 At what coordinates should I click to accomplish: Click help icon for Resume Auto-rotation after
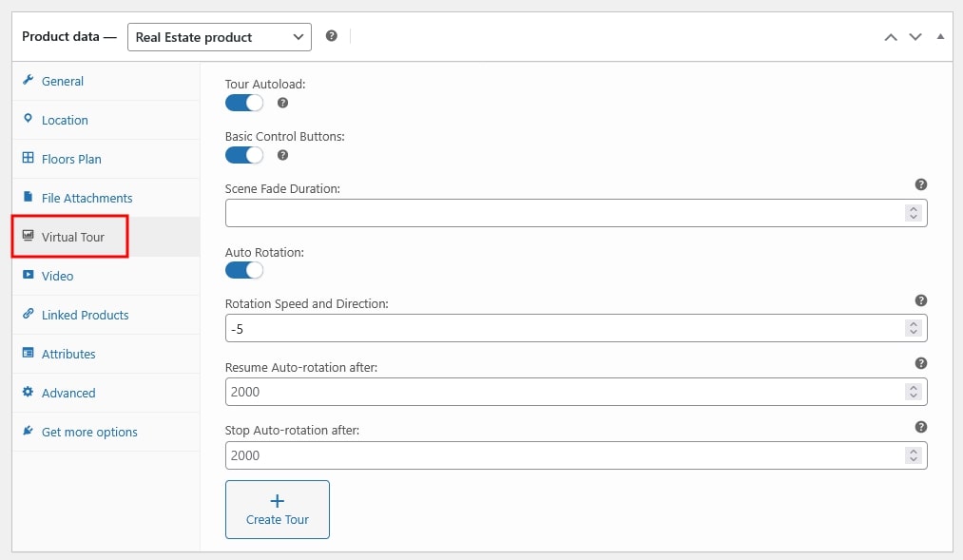pos(920,363)
